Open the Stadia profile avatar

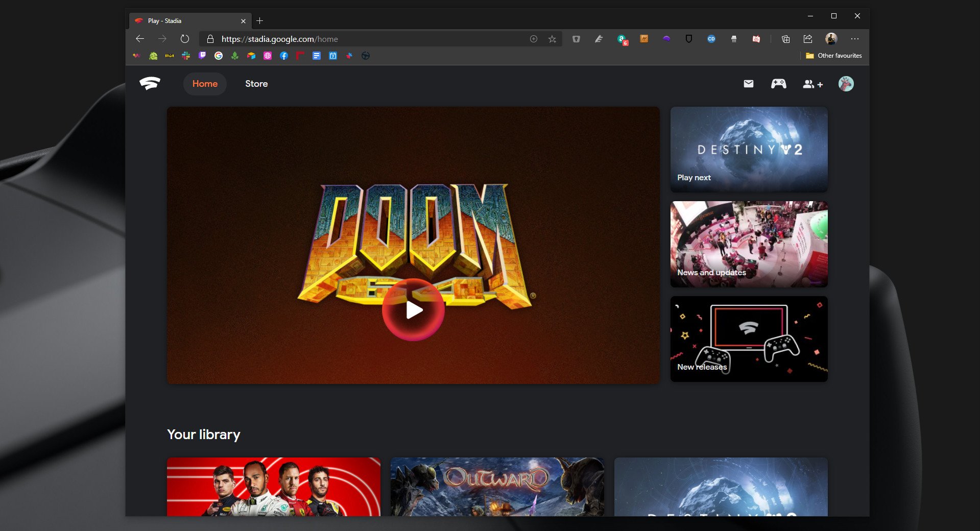pyautogui.click(x=846, y=84)
